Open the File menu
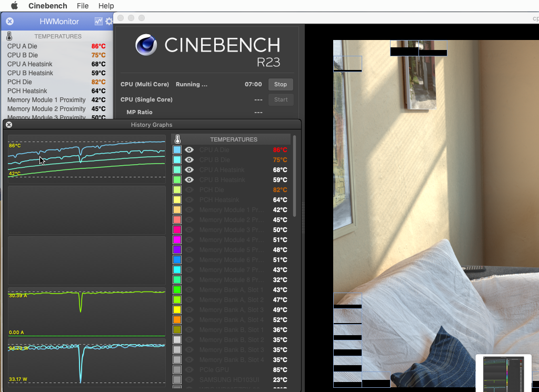Viewport: 539px width, 392px height. [83, 6]
